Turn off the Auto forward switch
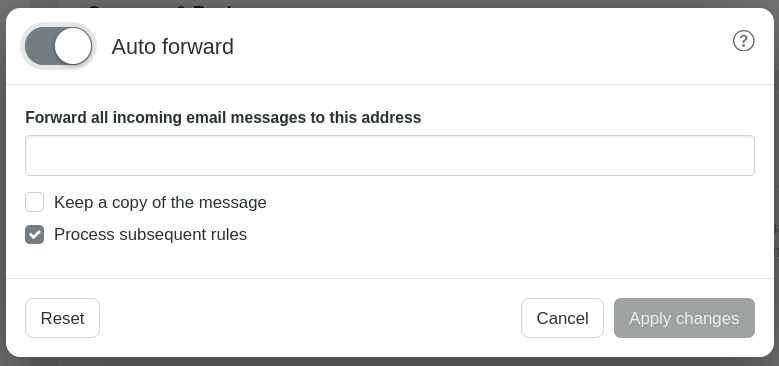The height and width of the screenshot is (366, 779). click(58, 46)
